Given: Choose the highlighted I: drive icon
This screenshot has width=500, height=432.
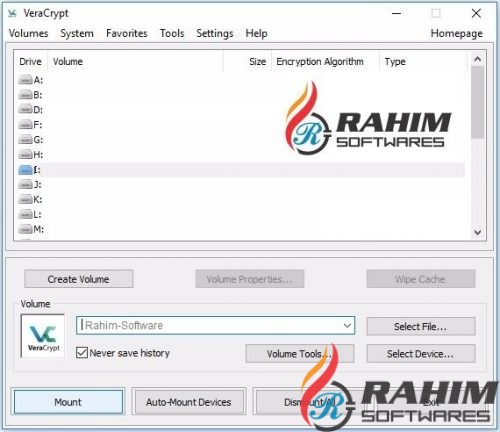Looking at the screenshot, I should click(25, 170).
